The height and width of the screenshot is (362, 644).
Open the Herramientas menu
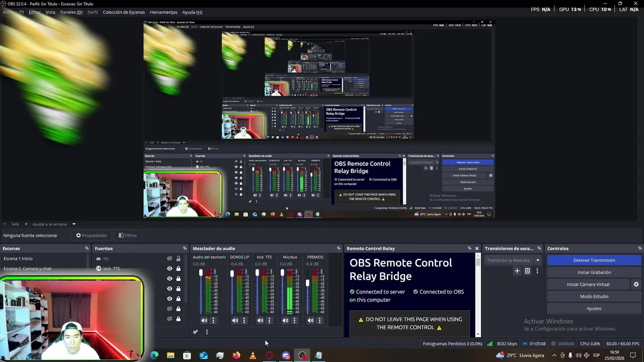(164, 12)
